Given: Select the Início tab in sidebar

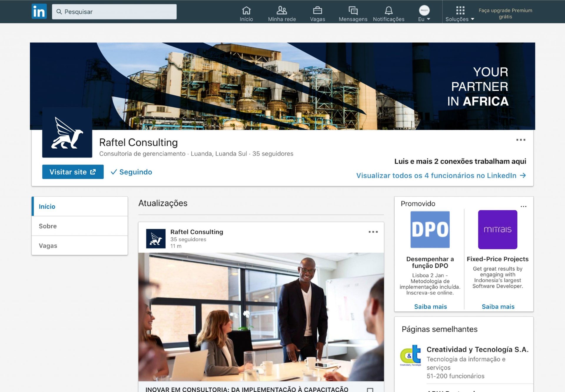Looking at the screenshot, I should (x=79, y=206).
